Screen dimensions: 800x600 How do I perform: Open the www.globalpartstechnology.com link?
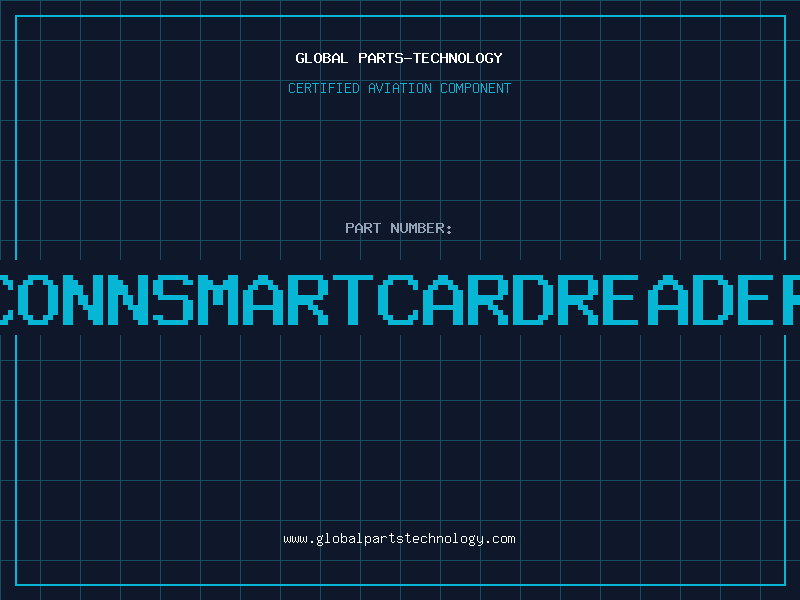pos(399,539)
